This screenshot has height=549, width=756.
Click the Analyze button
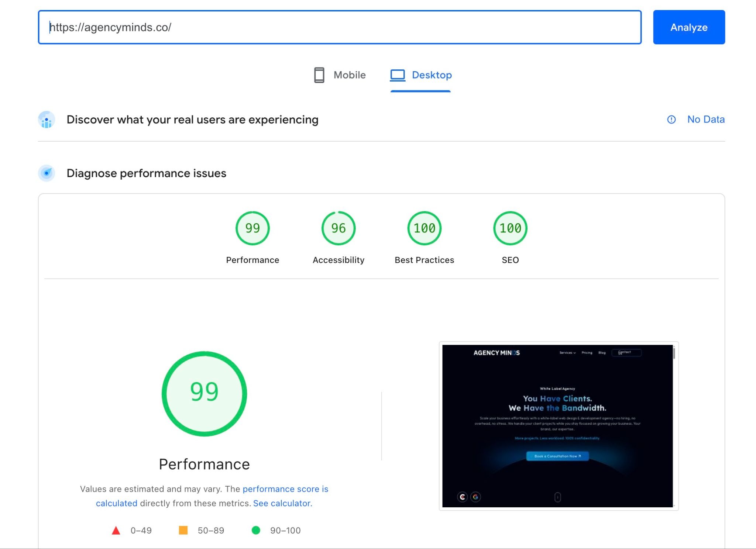pyautogui.click(x=689, y=27)
